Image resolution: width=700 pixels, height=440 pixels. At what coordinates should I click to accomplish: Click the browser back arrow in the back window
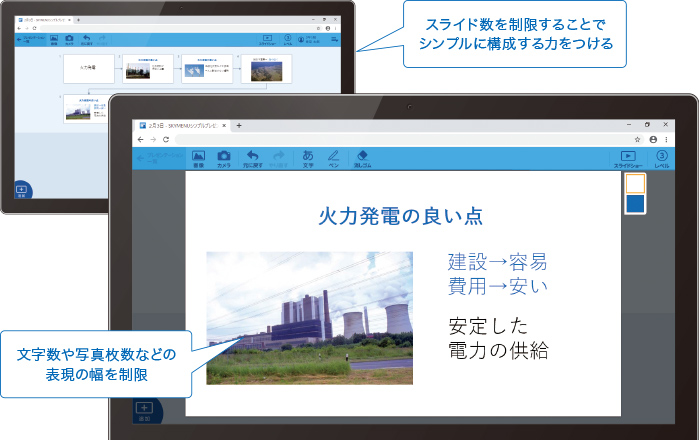19,28
